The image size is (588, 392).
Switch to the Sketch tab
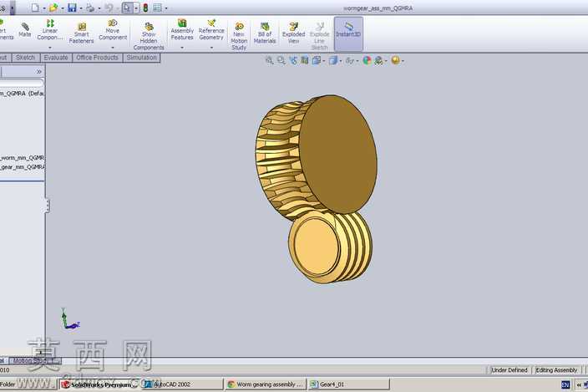point(26,58)
